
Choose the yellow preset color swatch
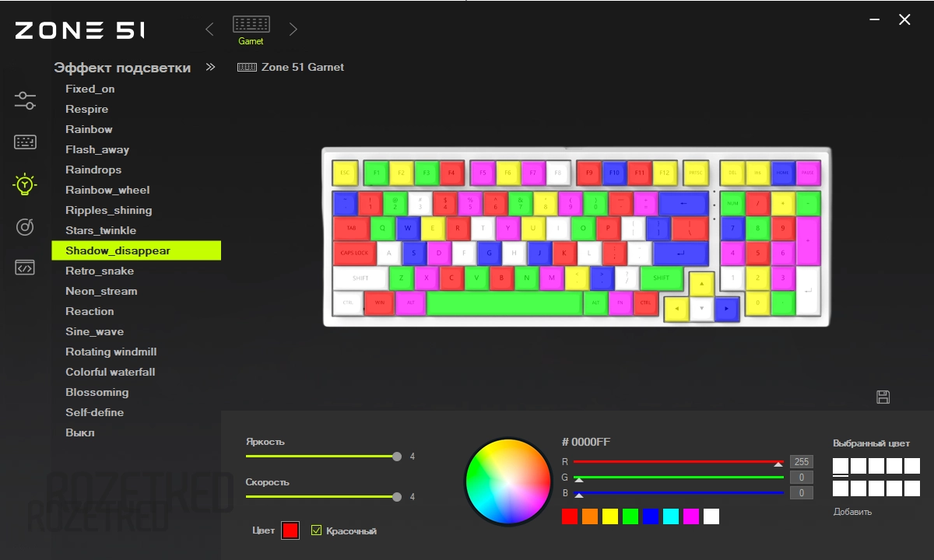click(610, 516)
